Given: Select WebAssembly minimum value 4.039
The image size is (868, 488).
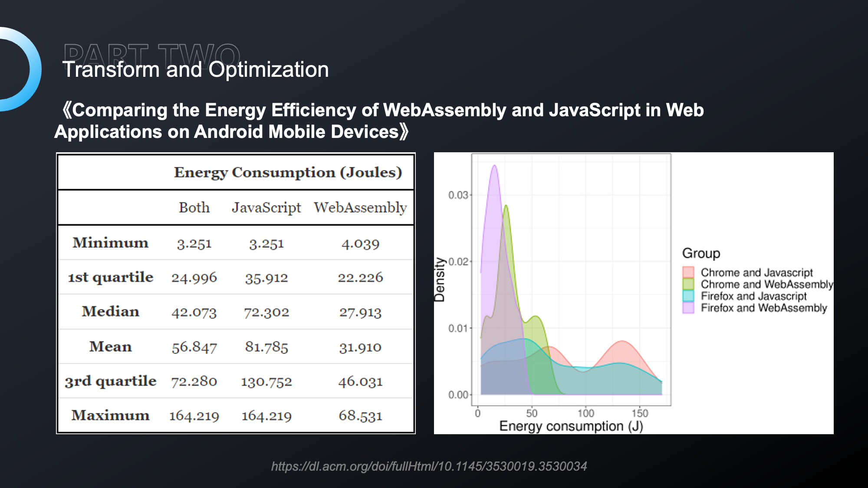Looking at the screenshot, I should click(x=360, y=244).
